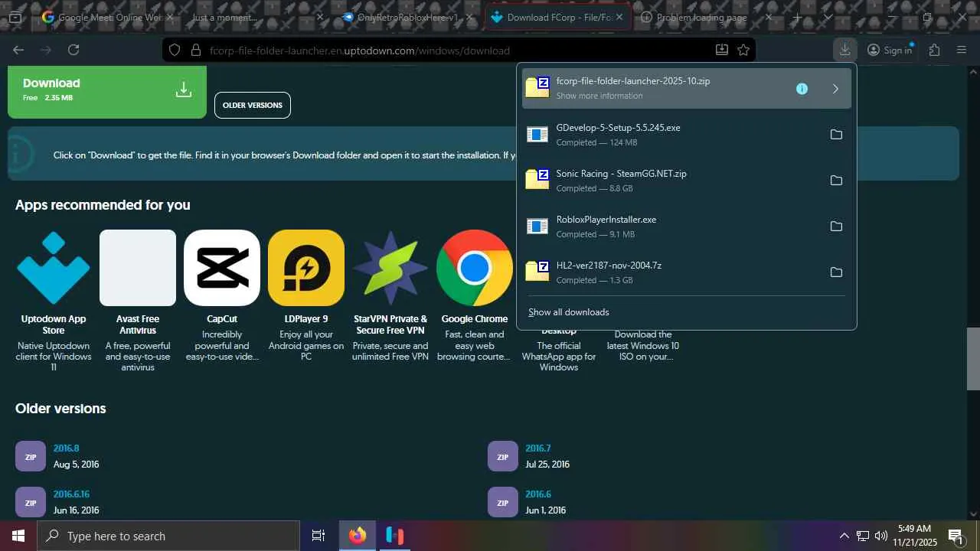
Task: Open the tracking protection shield icon
Action: pos(175,50)
